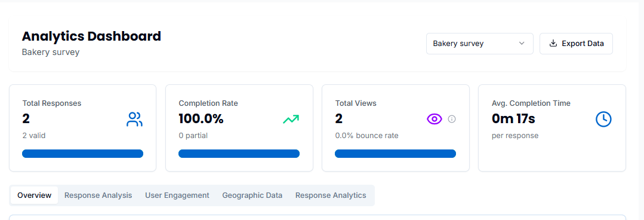Click the 100.0% completion rate value
This screenshot has width=644, height=220.
click(201, 119)
